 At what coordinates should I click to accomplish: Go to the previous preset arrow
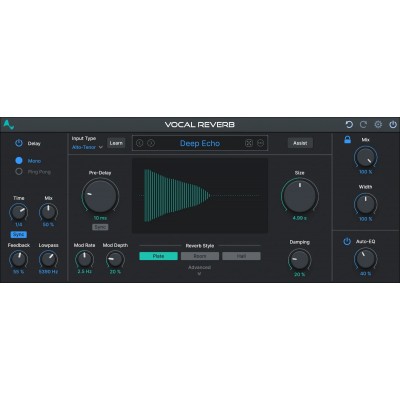[140, 143]
